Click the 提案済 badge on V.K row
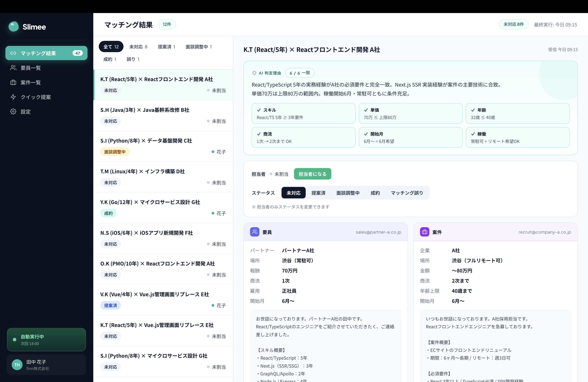 coord(110,305)
